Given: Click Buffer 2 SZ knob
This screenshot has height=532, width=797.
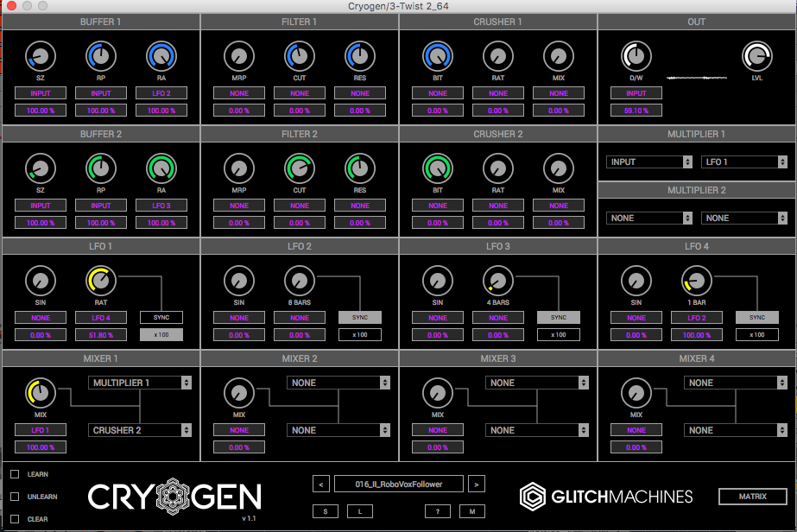Looking at the screenshot, I should 41,169.
